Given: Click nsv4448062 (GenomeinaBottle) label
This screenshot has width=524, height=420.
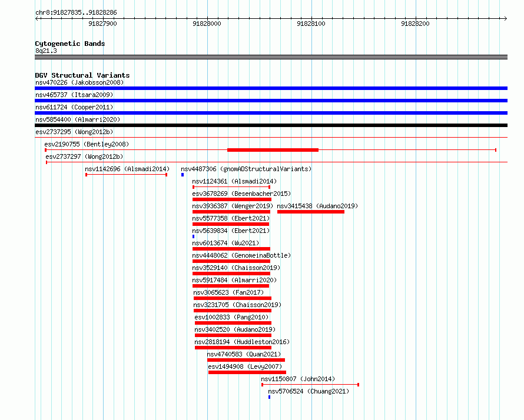Looking at the screenshot, I should point(241,255).
